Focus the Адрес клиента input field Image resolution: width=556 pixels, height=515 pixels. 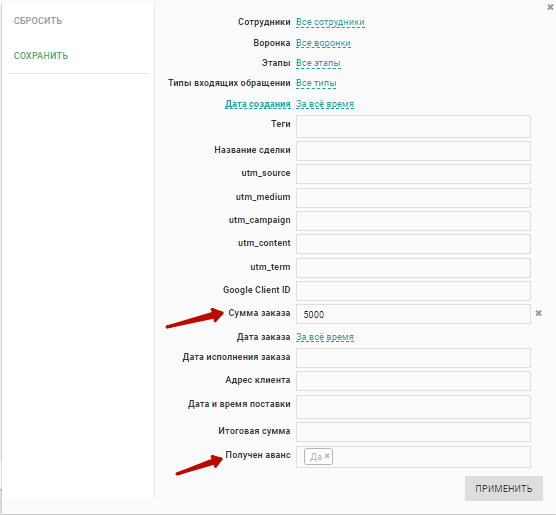[x=413, y=381]
